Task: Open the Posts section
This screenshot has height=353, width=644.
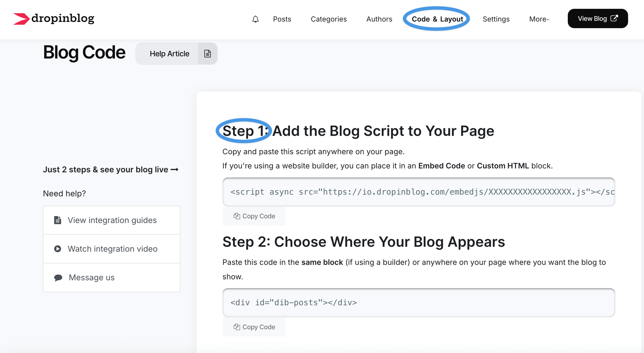Action: pos(282,19)
